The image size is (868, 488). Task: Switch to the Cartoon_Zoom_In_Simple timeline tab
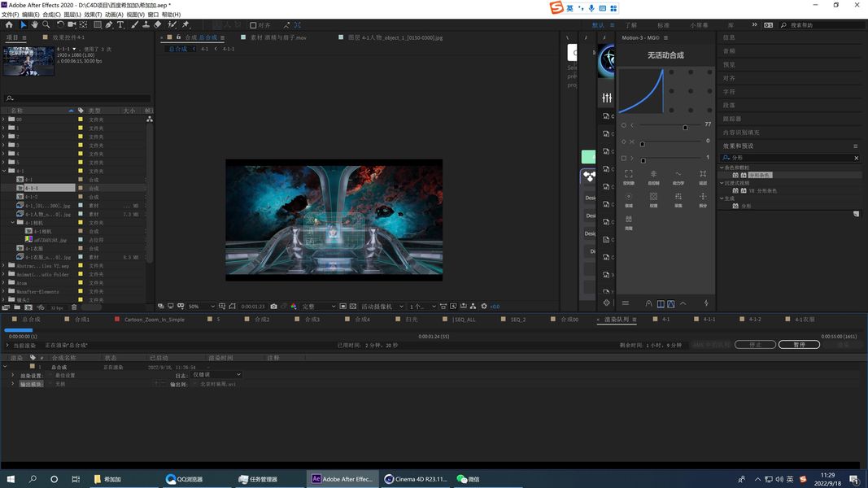click(155, 320)
